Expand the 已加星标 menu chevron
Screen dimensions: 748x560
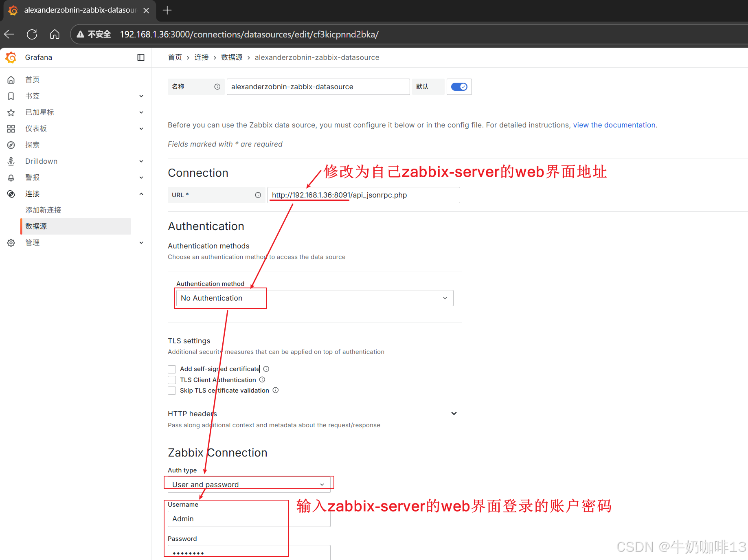(141, 112)
